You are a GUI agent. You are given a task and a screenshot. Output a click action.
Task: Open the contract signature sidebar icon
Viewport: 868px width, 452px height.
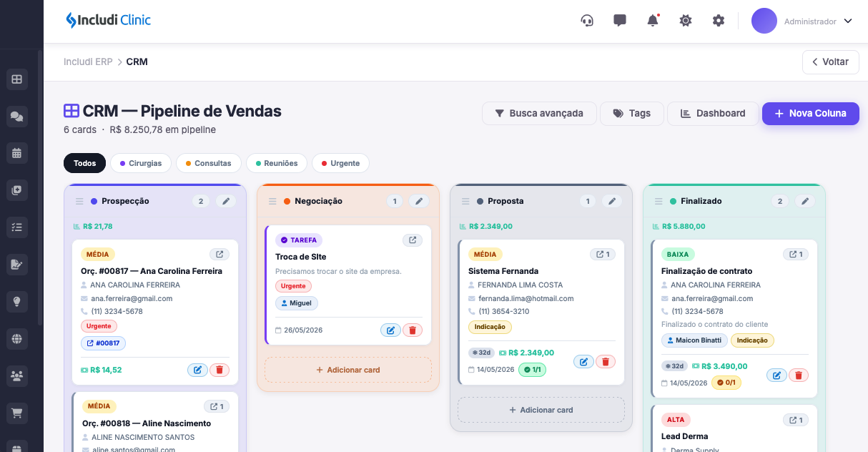[16, 265]
